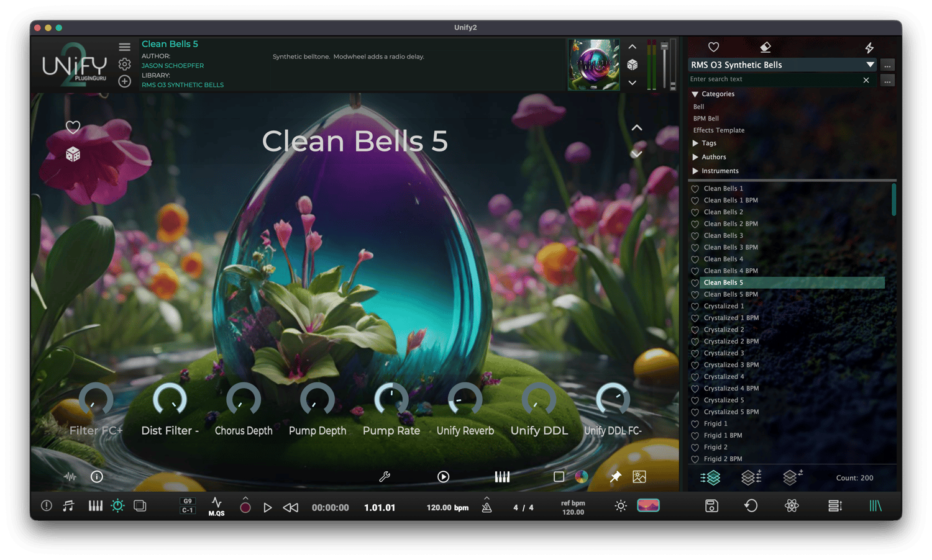Open the settings gear in the header
932x560 pixels.
[x=125, y=64]
